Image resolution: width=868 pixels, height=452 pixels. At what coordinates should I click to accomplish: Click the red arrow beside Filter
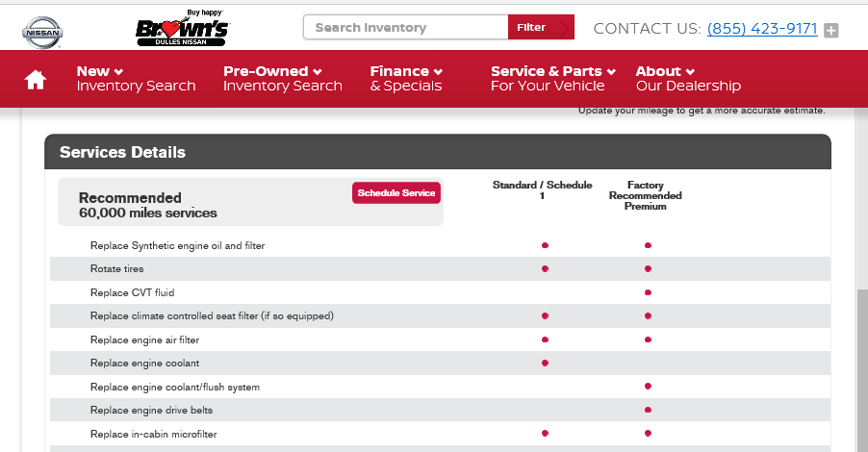[564, 28]
